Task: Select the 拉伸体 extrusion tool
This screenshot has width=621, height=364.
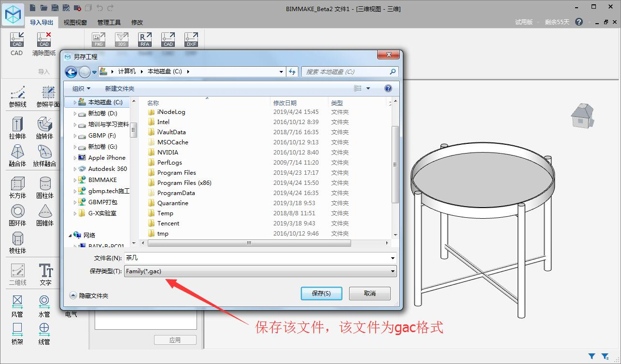Action: tap(17, 128)
